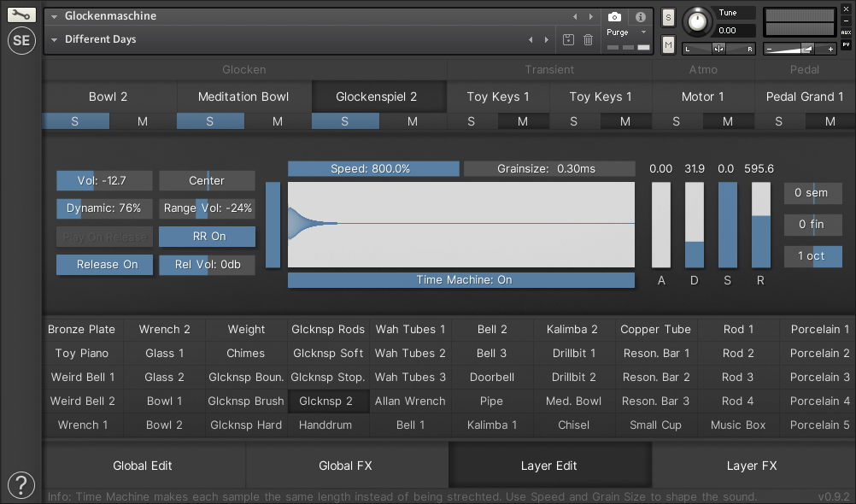The image size is (856, 504).
Task: Click the SE logo icon
Action: coord(21,41)
